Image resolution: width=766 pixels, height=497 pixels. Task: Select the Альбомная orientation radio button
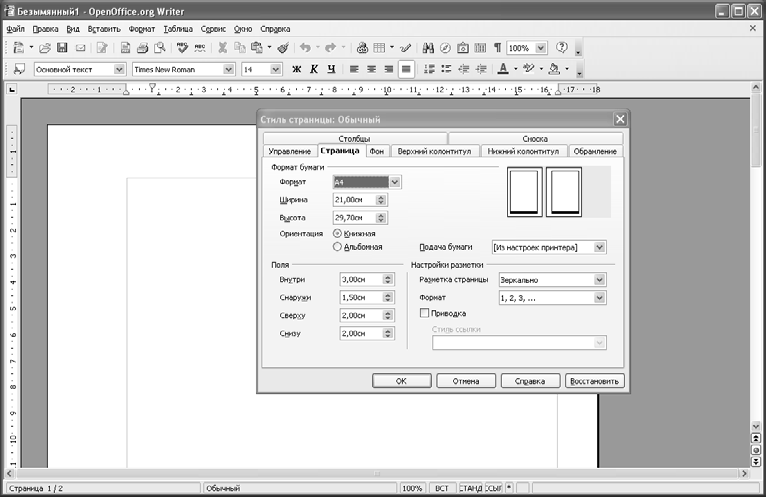pos(337,246)
